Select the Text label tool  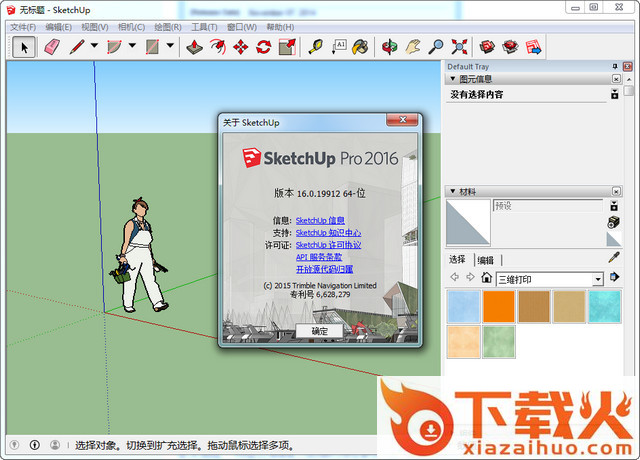click(x=339, y=47)
